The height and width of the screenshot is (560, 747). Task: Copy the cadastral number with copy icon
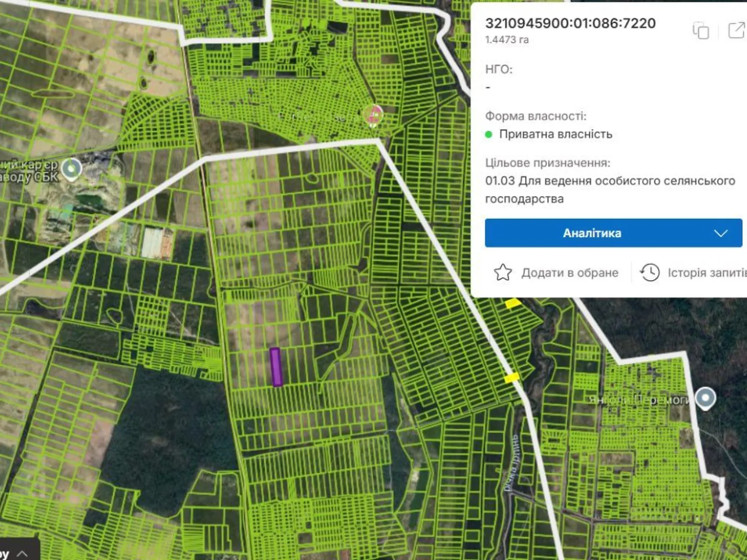click(701, 31)
